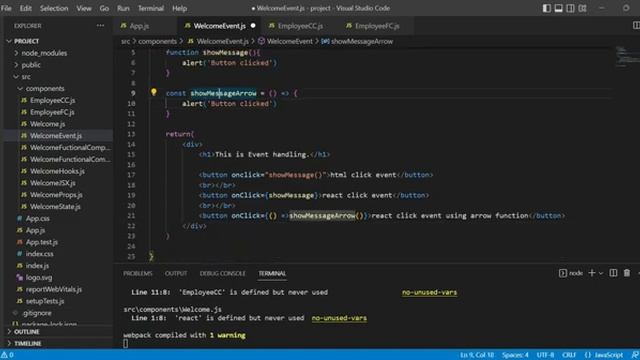Viewport: 640px width, 360px height.
Task: Split the terminal panel
Action: click(613, 273)
